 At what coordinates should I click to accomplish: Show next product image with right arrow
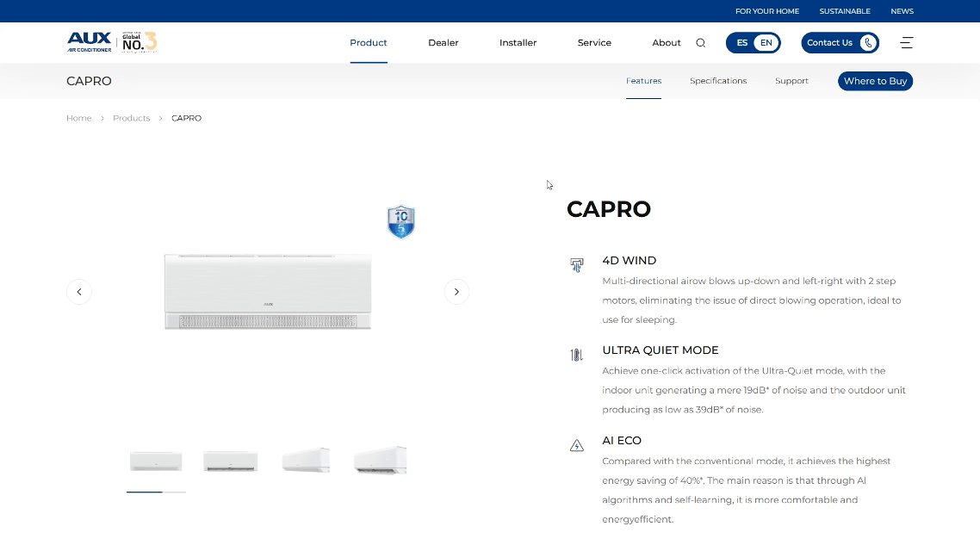pyautogui.click(x=456, y=292)
